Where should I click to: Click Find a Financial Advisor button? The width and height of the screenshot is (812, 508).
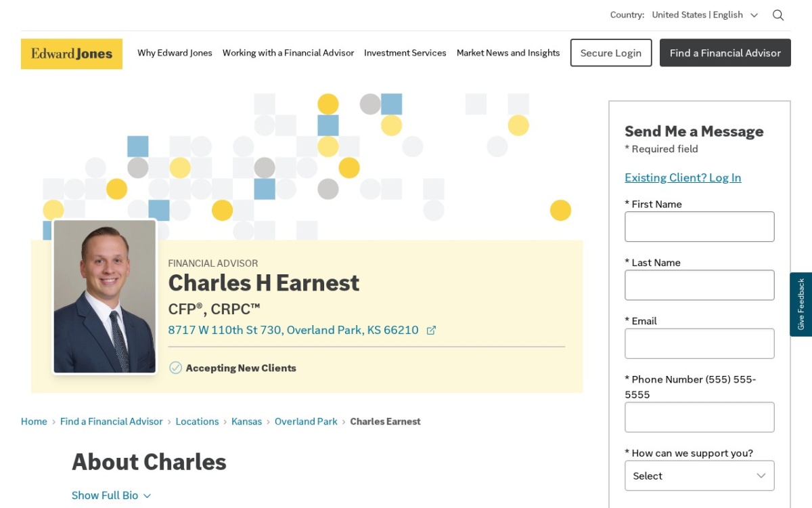tap(725, 53)
